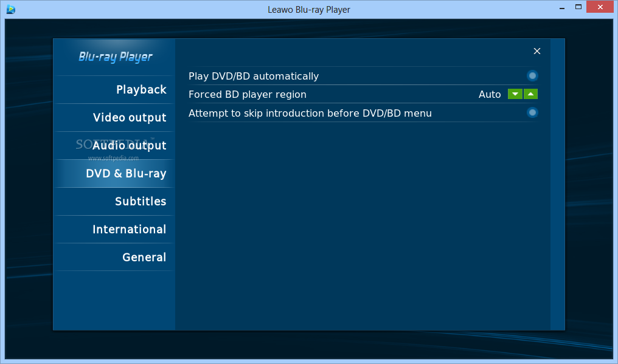Click the 'Auto' region value
The height and width of the screenshot is (364, 618).
tap(490, 95)
